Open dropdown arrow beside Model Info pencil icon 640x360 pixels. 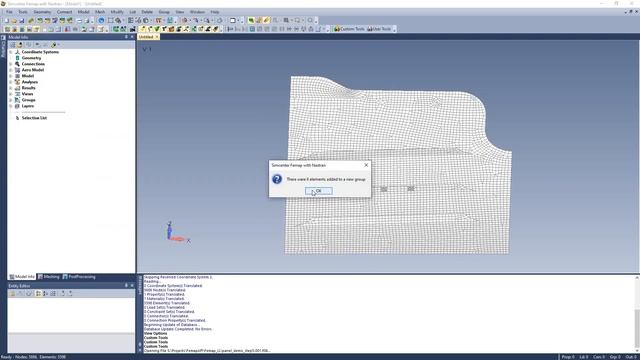59,44
